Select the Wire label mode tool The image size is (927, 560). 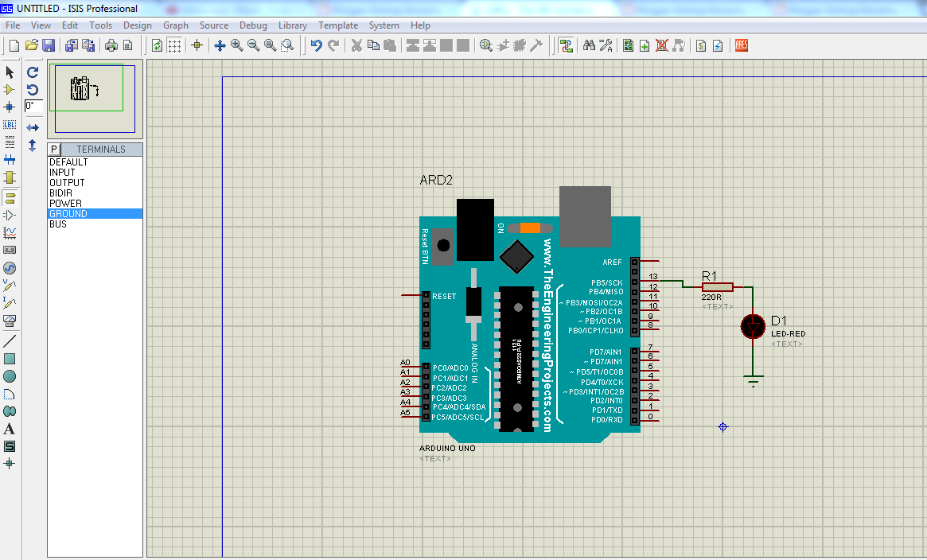(x=10, y=125)
